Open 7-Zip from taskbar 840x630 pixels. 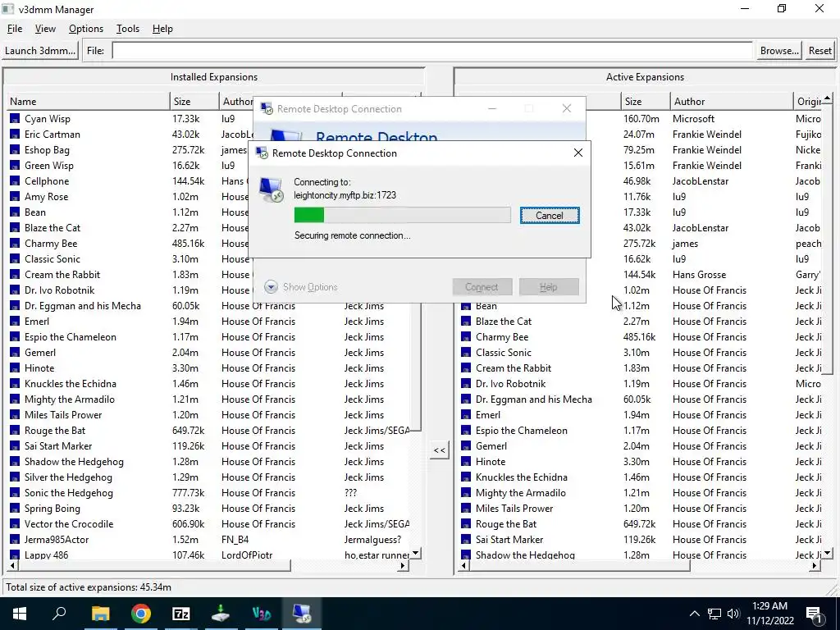[181, 614]
